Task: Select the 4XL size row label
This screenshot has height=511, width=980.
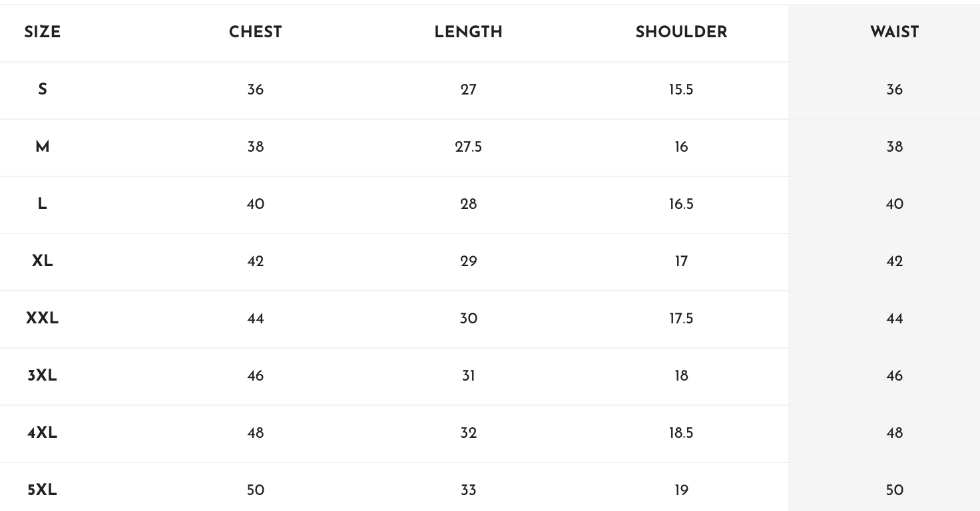Action: pos(42,432)
